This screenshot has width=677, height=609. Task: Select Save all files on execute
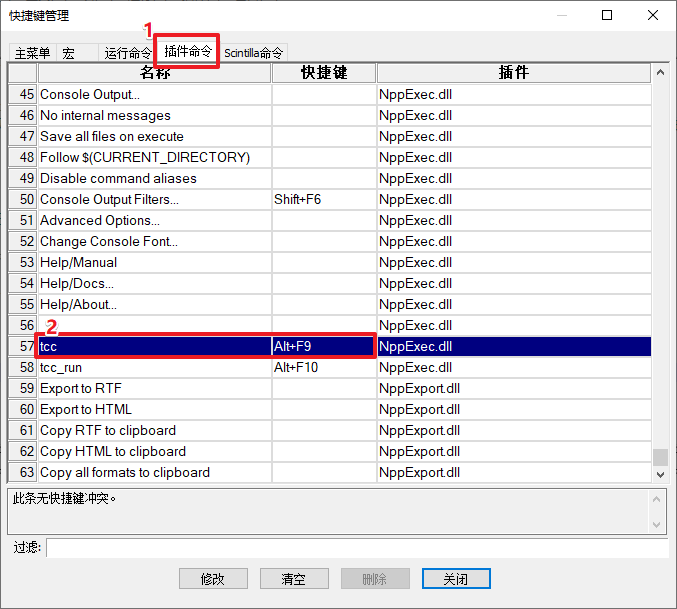330,136
